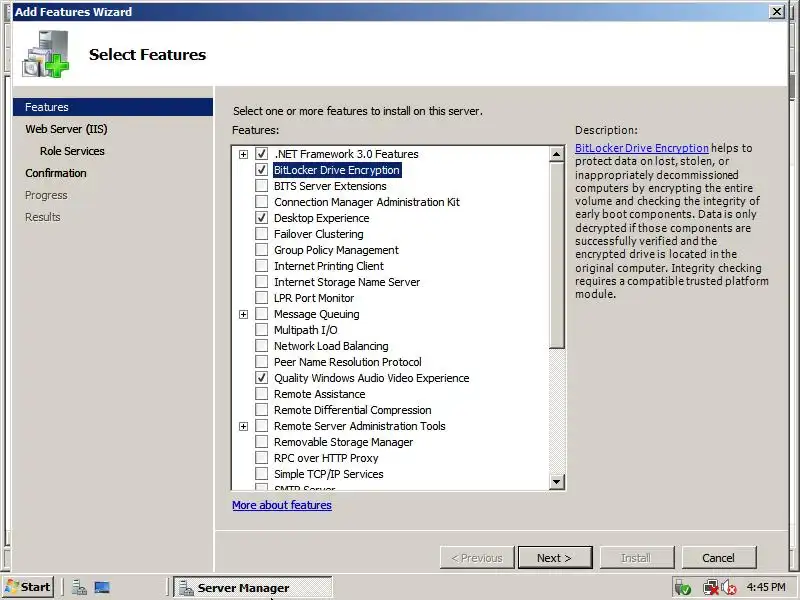This screenshot has width=800, height=600.
Task: Check Message Queuing checkbox
Action: pyautogui.click(x=261, y=314)
